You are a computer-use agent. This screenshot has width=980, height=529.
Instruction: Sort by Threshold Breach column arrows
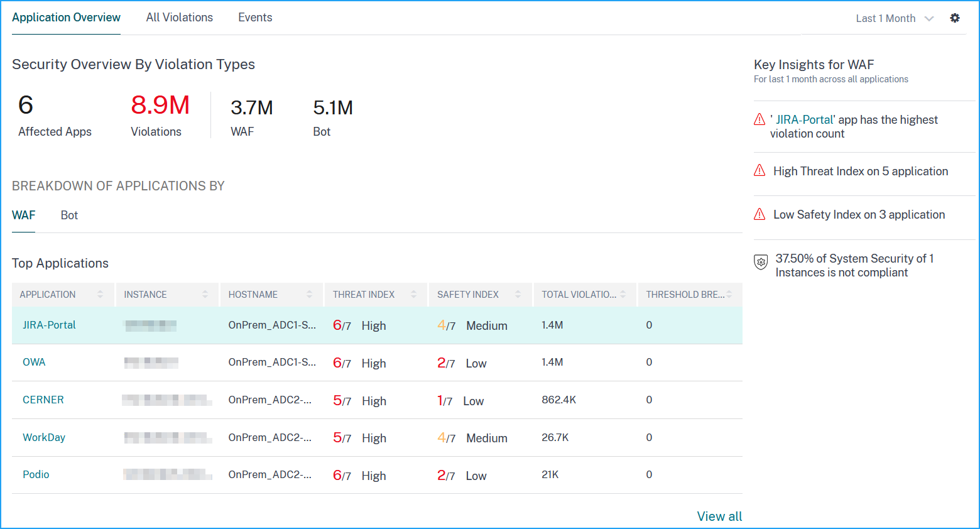[729, 294]
